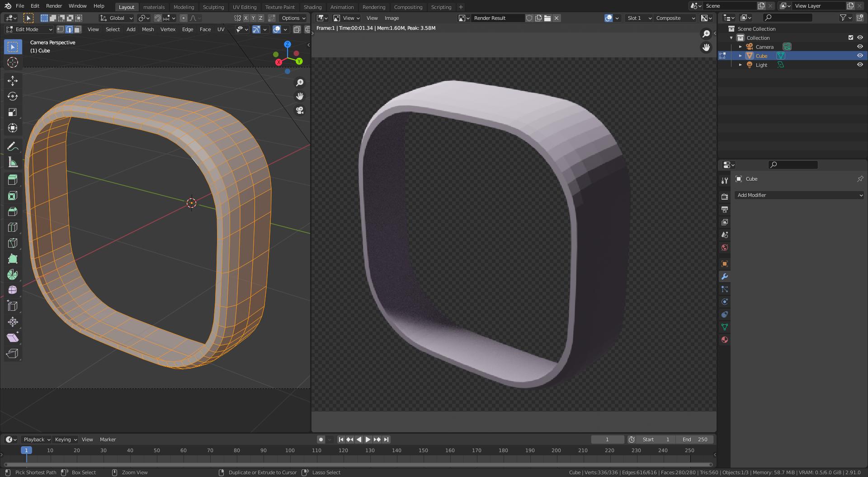
Task: Select the Knife tool
Action: tap(13, 243)
